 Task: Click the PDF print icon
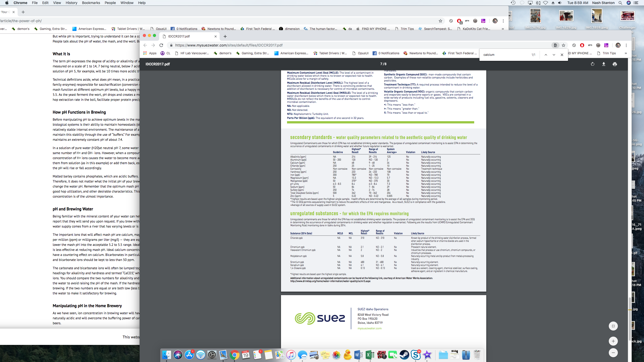tap(615, 64)
